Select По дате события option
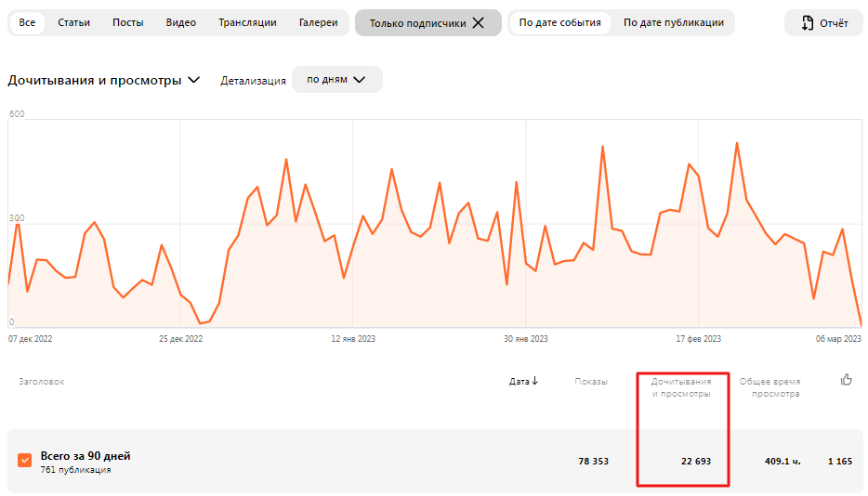 pos(559,22)
